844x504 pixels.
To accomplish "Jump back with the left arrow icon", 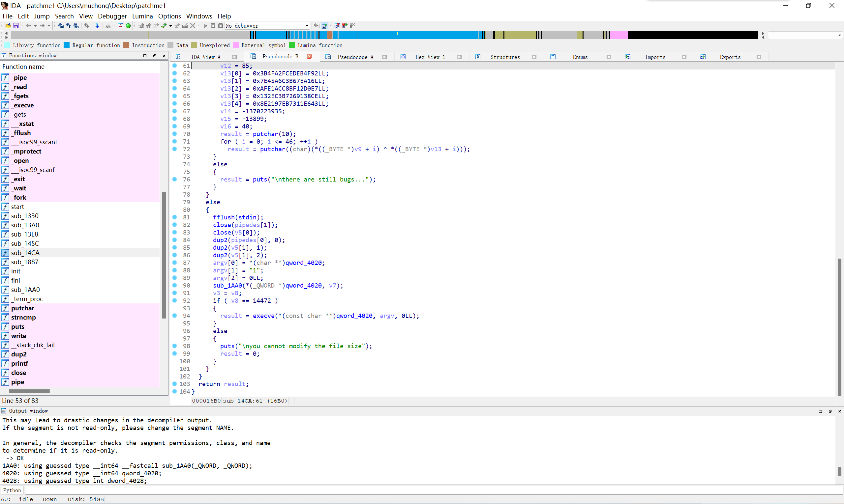I will (29, 26).
